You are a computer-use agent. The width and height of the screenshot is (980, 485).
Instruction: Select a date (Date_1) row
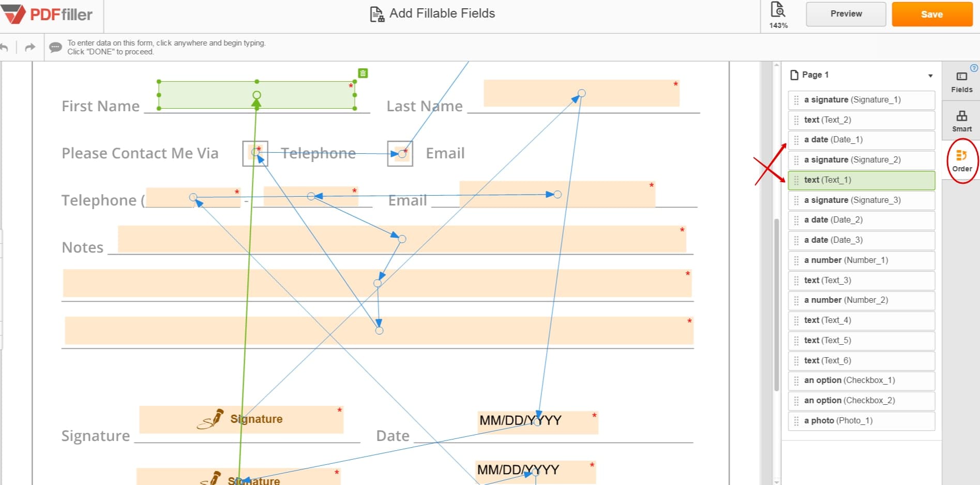pos(862,140)
